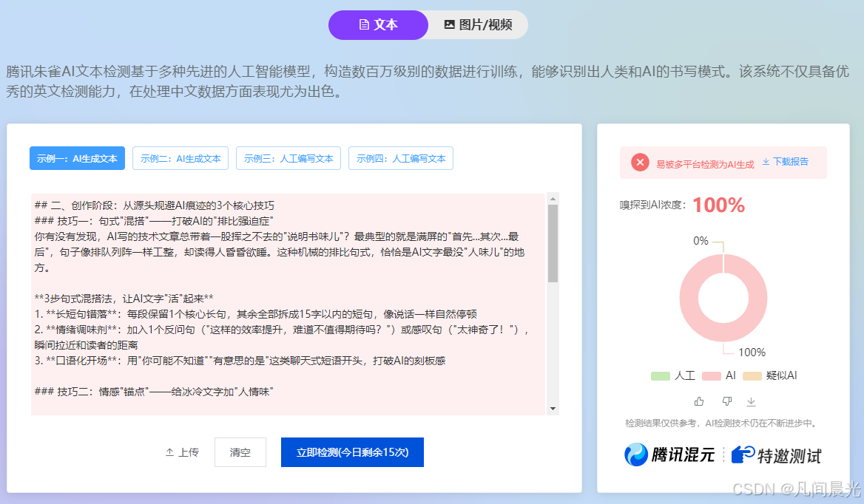Image resolution: width=864 pixels, height=504 pixels.
Task: Click the 0% chart label
Action: click(701, 241)
